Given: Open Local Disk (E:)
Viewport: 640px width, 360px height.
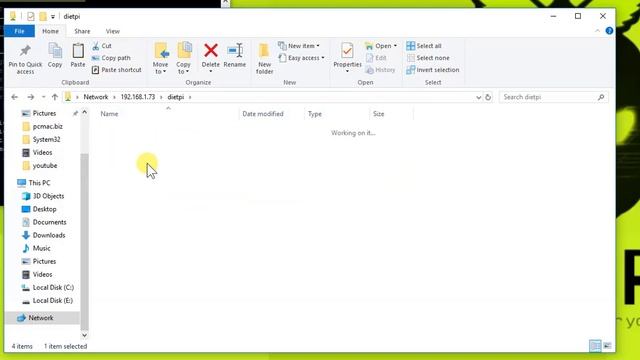Looking at the screenshot, I should coord(53,300).
